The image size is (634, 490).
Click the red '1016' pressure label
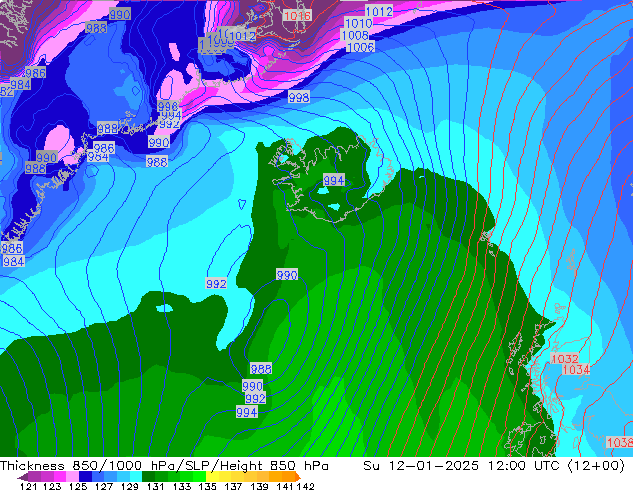click(x=297, y=16)
